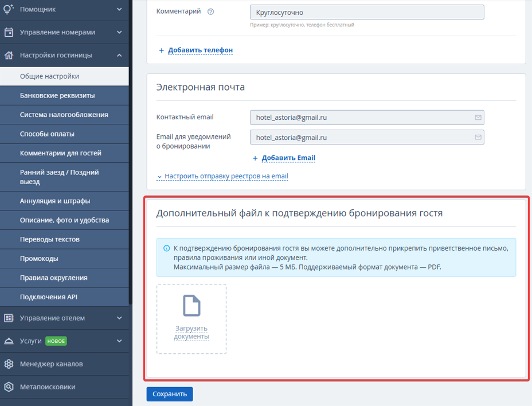Open Описание, фото и удобства
532x406 pixels.
tap(64, 220)
